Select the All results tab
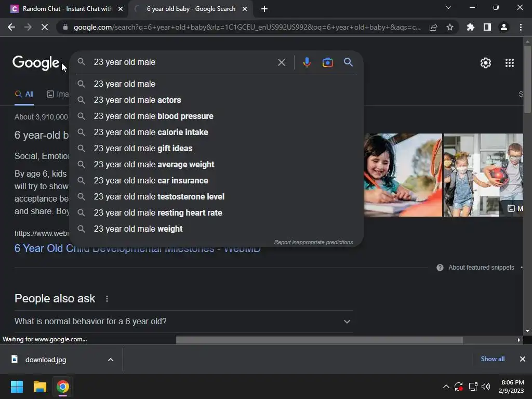Image resolution: width=532 pixels, height=399 pixels. point(24,95)
